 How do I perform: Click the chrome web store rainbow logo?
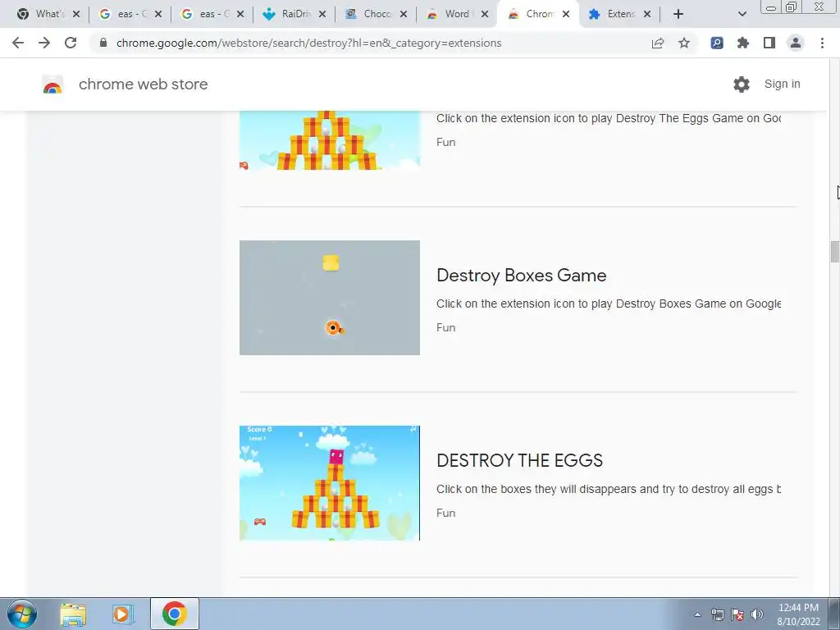pyautogui.click(x=52, y=84)
